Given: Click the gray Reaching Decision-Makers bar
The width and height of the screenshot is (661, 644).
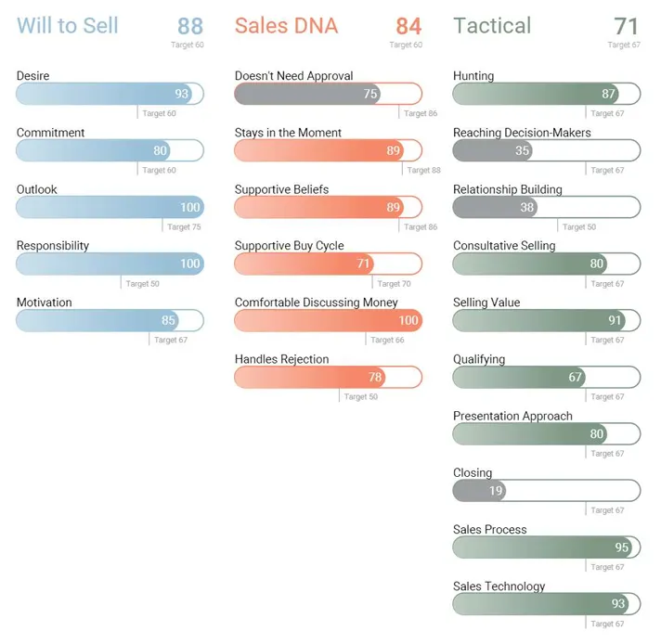Looking at the screenshot, I should [546, 150].
